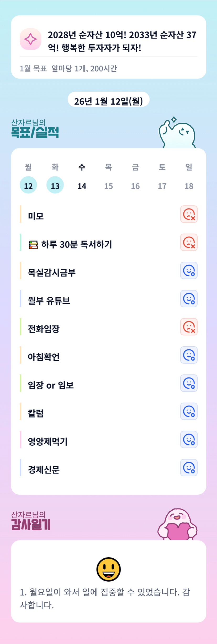Click the big smiling emoji in 감사일기
The width and height of the screenshot is (217, 644).
108,569
